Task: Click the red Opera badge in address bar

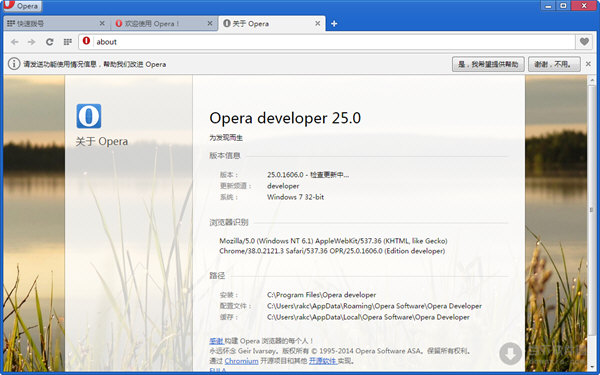Action: [86, 41]
